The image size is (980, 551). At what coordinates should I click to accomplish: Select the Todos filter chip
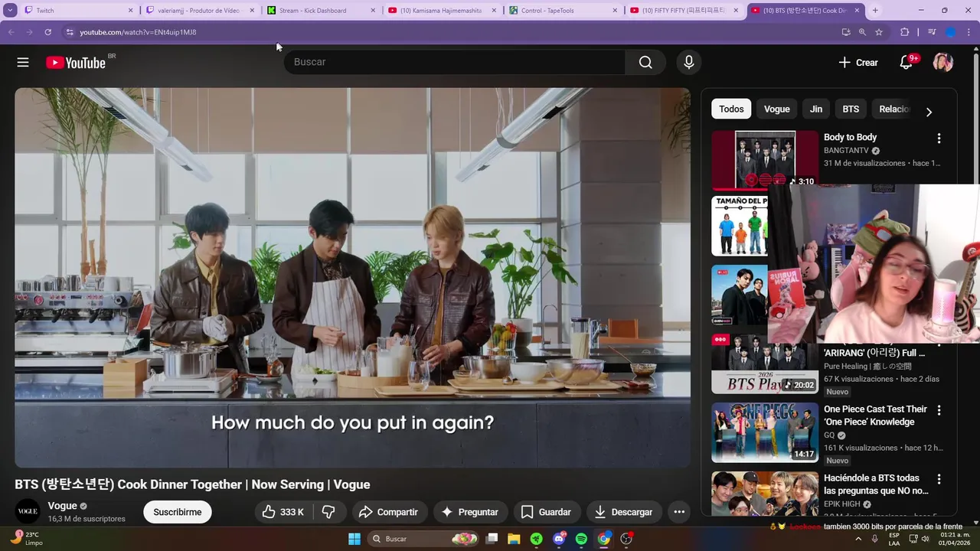pyautogui.click(x=731, y=109)
